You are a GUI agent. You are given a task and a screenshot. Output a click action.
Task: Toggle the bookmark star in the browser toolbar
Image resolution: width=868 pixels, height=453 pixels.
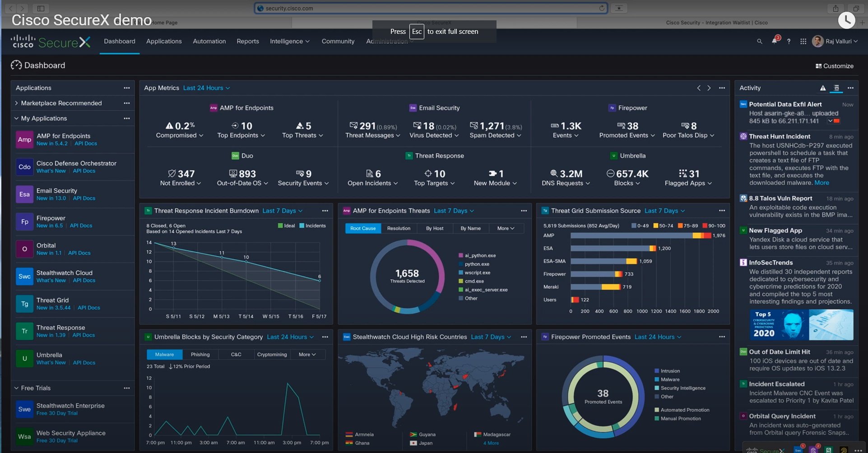tap(618, 8)
